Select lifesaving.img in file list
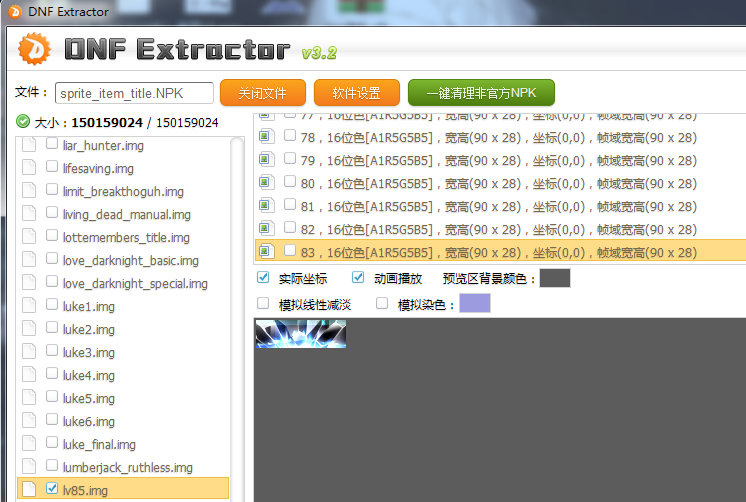This screenshot has height=502, width=746. [x=98, y=168]
